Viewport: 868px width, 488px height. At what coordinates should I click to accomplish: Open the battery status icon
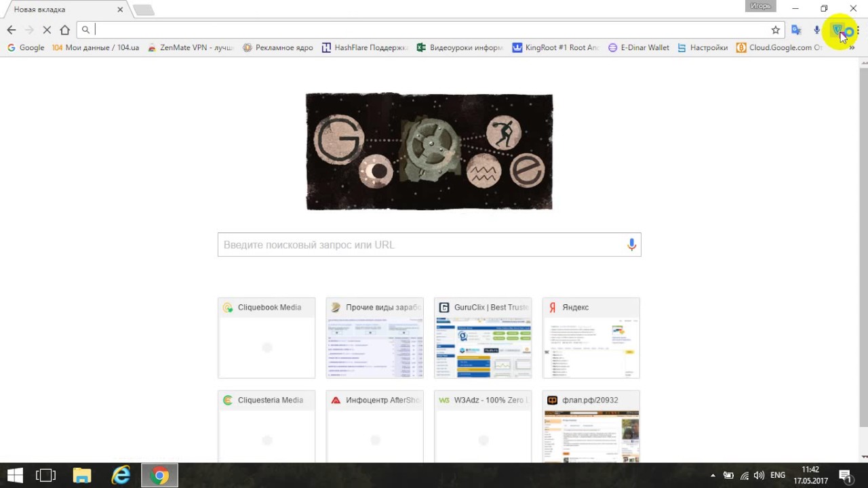[729, 476]
